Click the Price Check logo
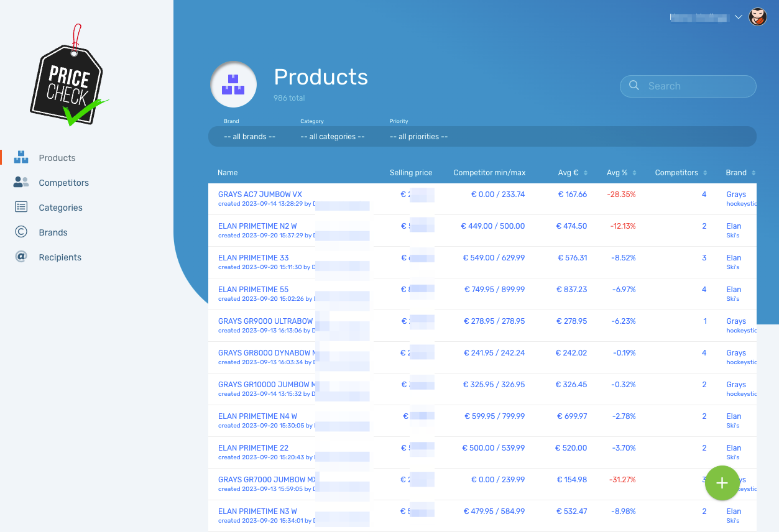The image size is (779, 532). (69, 76)
